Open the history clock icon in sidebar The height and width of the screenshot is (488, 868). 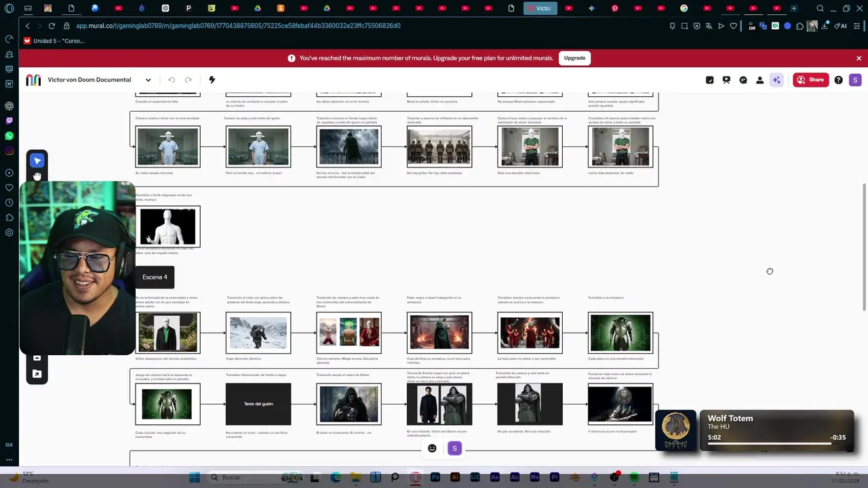pyautogui.click(x=9, y=203)
